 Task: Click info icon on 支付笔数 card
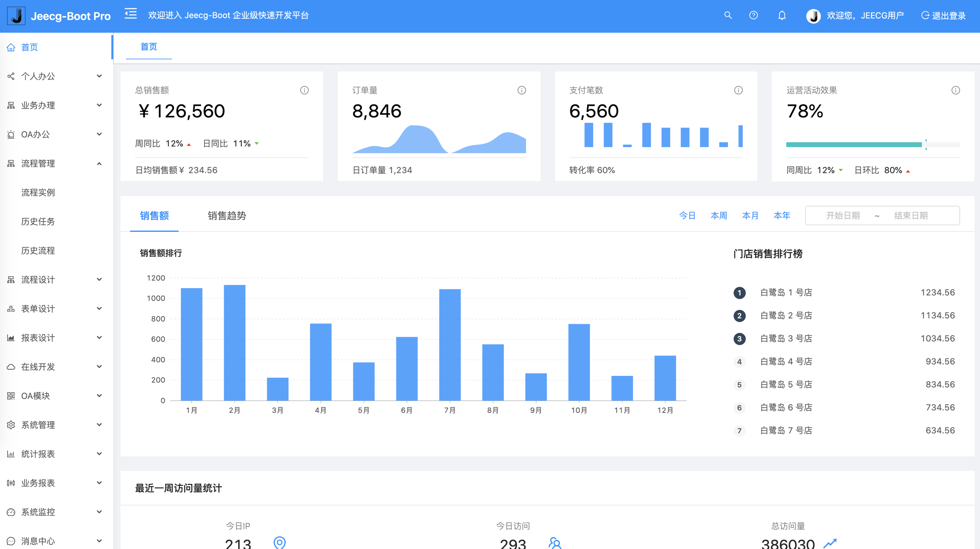(x=738, y=90)
